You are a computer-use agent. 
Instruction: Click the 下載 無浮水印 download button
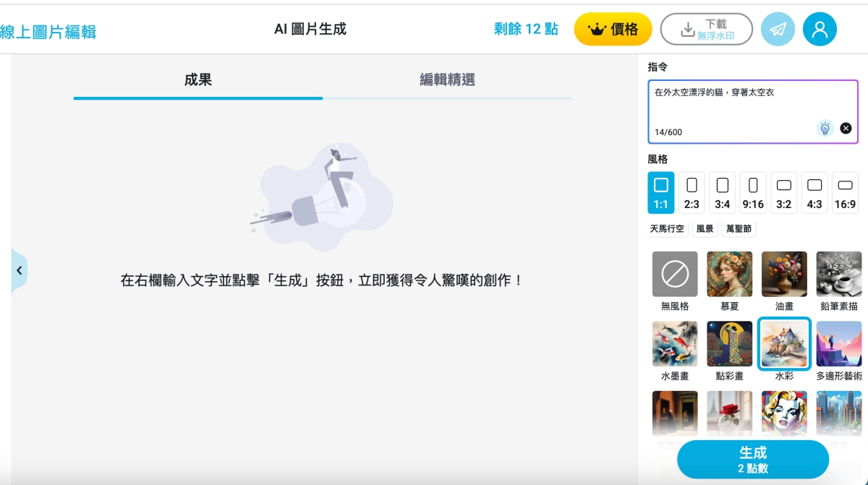707,29
